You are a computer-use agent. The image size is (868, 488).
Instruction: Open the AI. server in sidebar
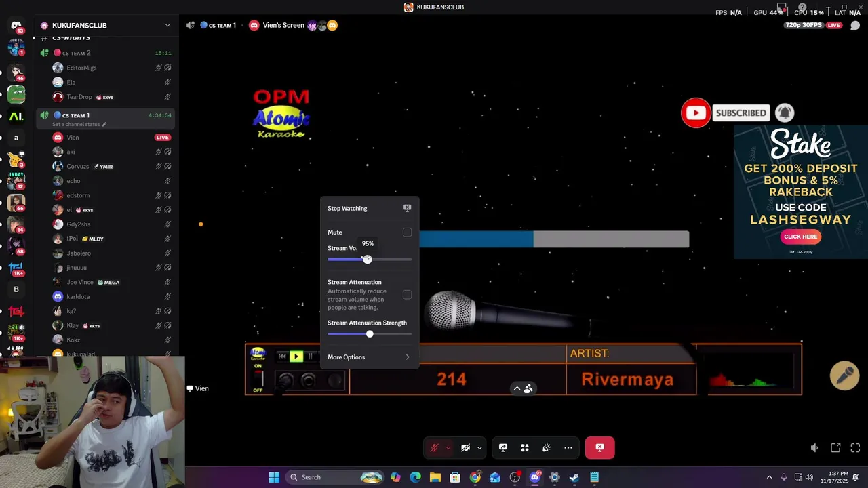16,116
